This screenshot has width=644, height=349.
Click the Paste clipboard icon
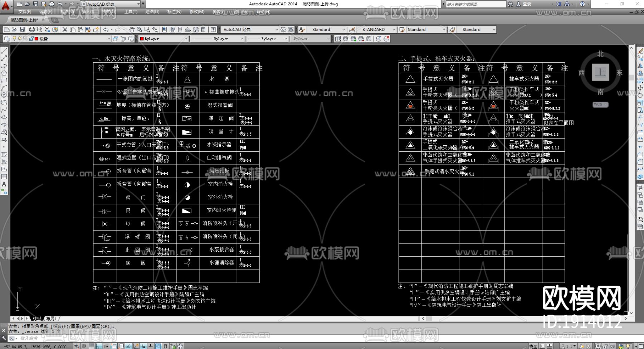tap(80, 29)
